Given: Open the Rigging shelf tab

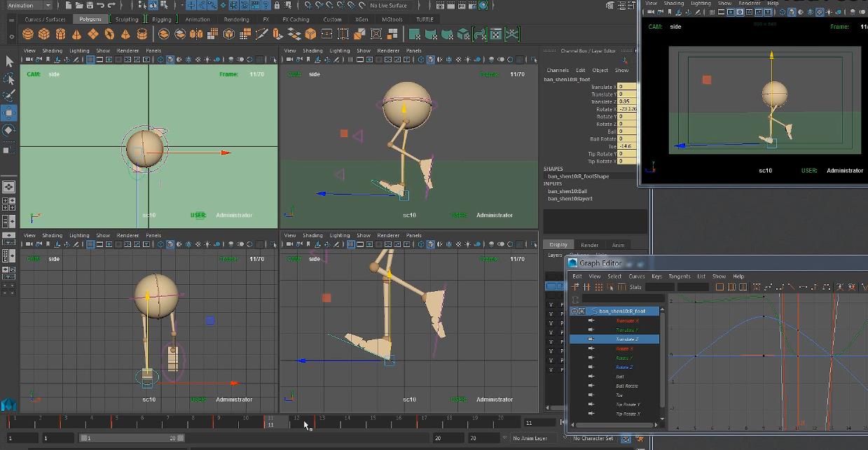Looking at the screenshot, I should pyautogui.click(x=161, y=20).
